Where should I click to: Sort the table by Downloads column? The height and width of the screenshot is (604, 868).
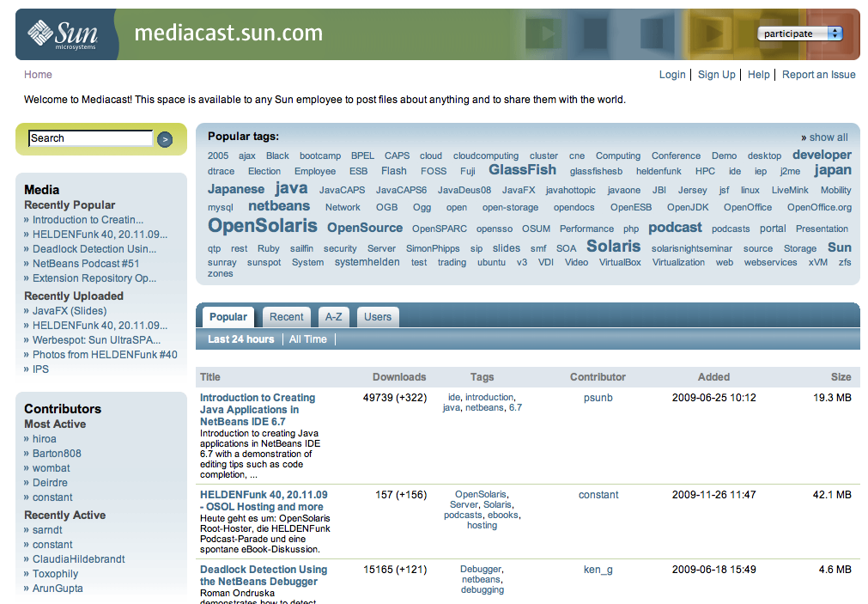(x=399, y=377)
